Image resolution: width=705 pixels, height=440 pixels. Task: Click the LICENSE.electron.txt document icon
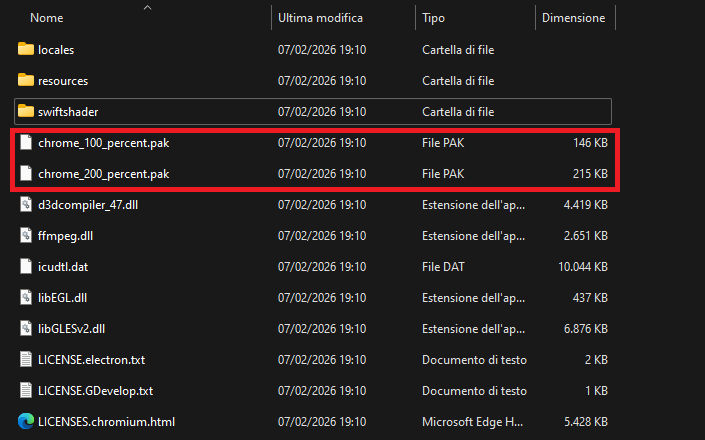click(27, 360)
